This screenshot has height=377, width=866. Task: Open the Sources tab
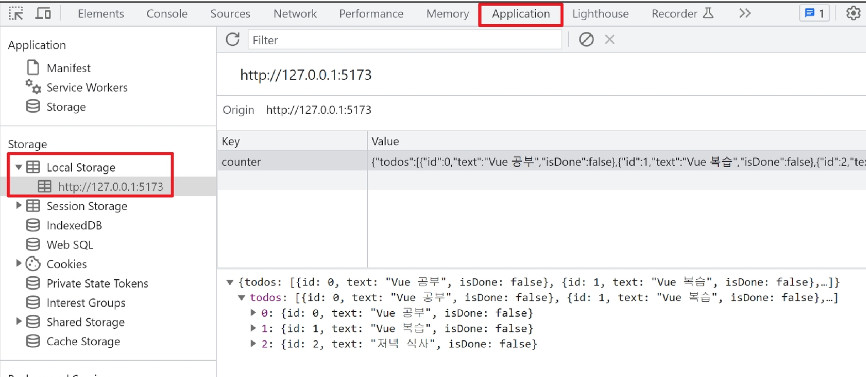230,14
